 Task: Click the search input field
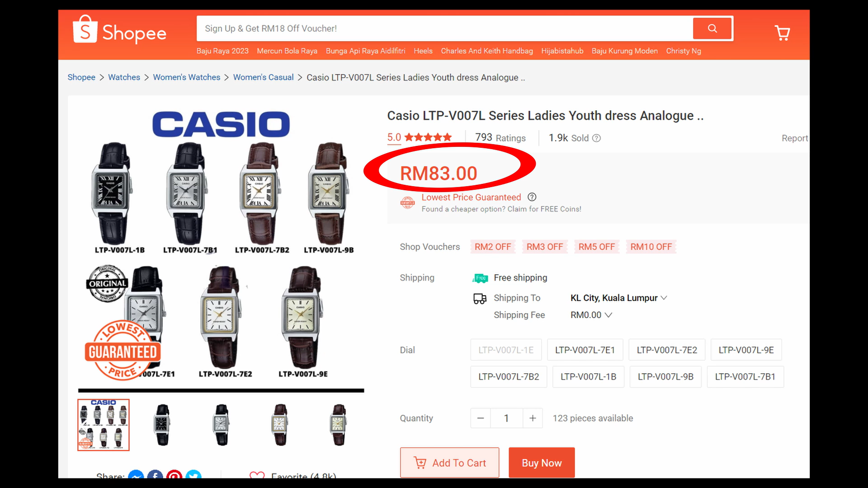click(445, 28)
